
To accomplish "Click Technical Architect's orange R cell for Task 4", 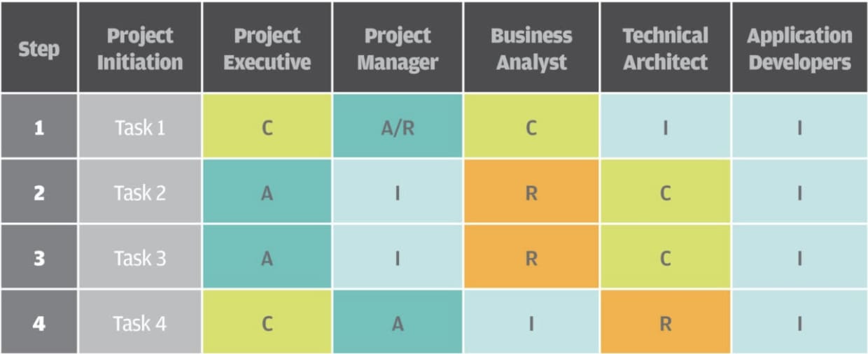I will point(665,323).
